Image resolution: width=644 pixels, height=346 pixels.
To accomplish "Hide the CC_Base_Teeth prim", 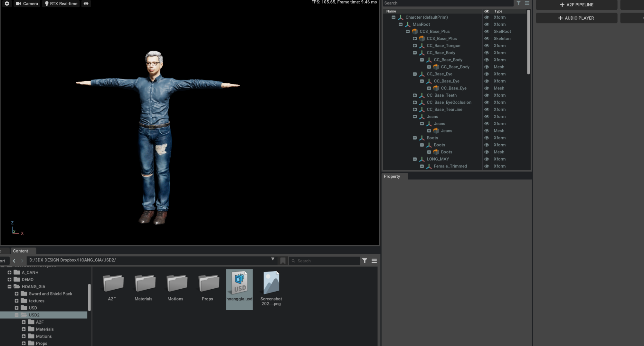I will (x=487, y=95).
